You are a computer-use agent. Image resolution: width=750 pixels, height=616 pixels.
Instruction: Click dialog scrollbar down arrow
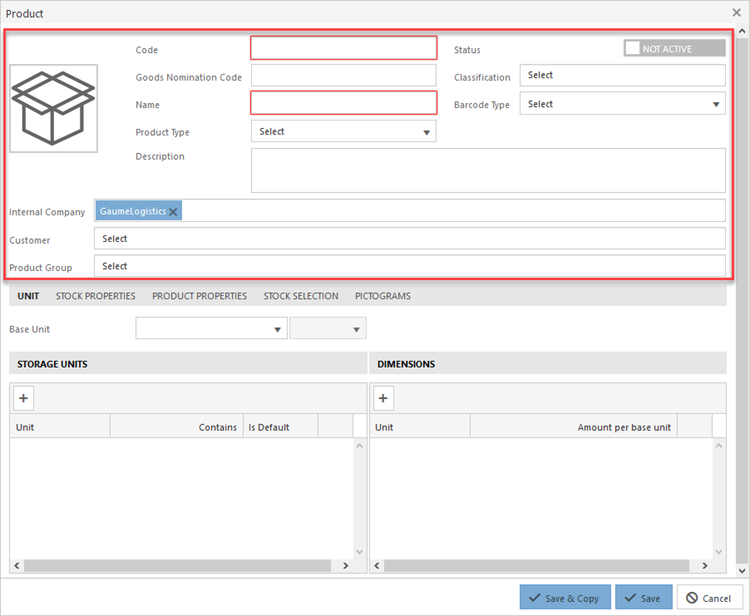pyautogui.click(x=742, y=571)
